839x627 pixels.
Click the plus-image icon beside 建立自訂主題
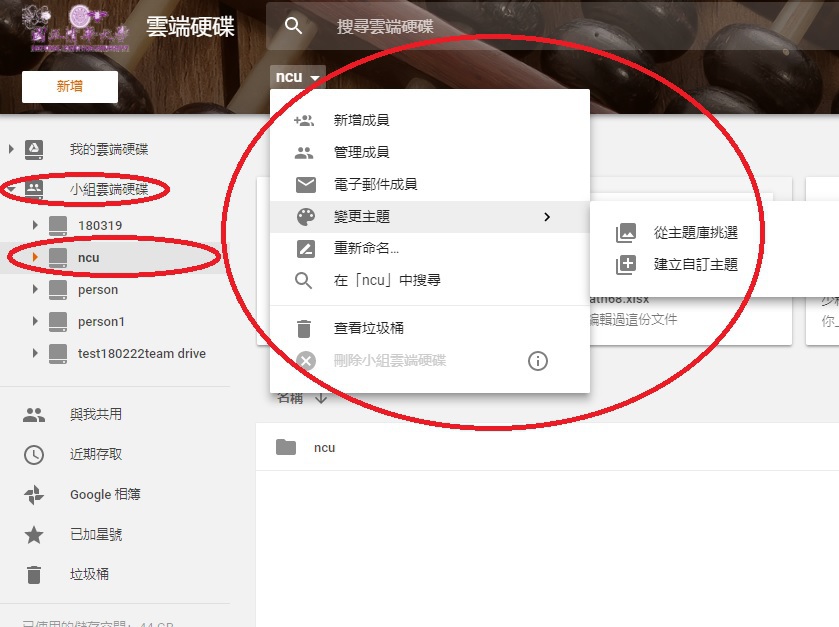626,265
